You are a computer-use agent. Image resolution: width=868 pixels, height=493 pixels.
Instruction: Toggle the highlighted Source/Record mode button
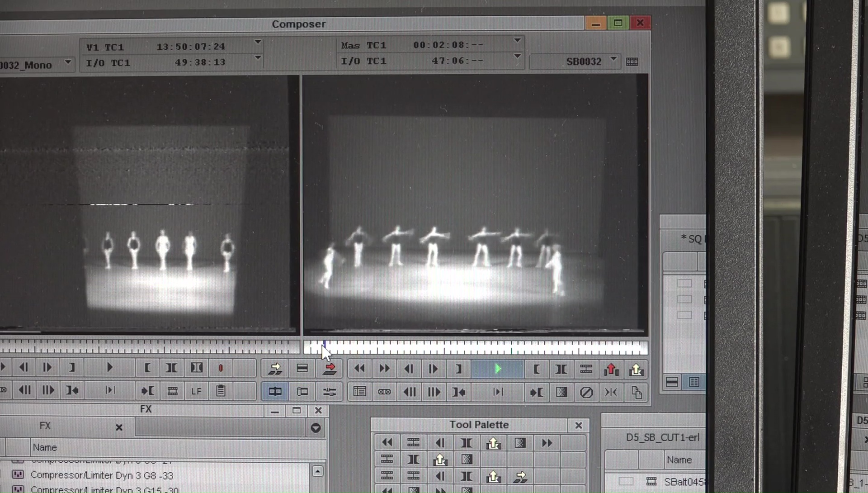click(x=275, y=392)
